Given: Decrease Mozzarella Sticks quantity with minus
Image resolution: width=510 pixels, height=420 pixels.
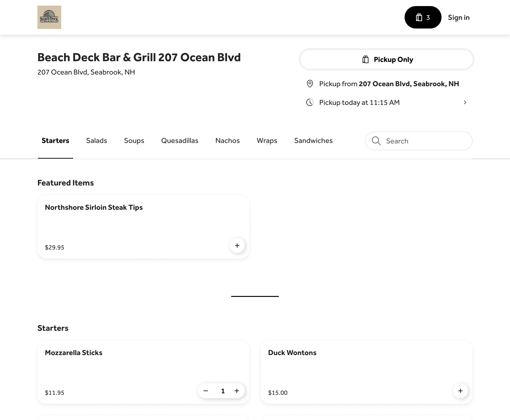Looking at the screenshot, I should [205, 391].
